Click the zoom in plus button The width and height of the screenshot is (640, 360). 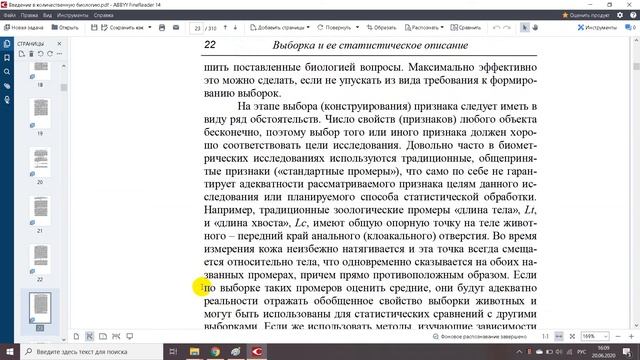pyautogui.click(x=631, y=336)
